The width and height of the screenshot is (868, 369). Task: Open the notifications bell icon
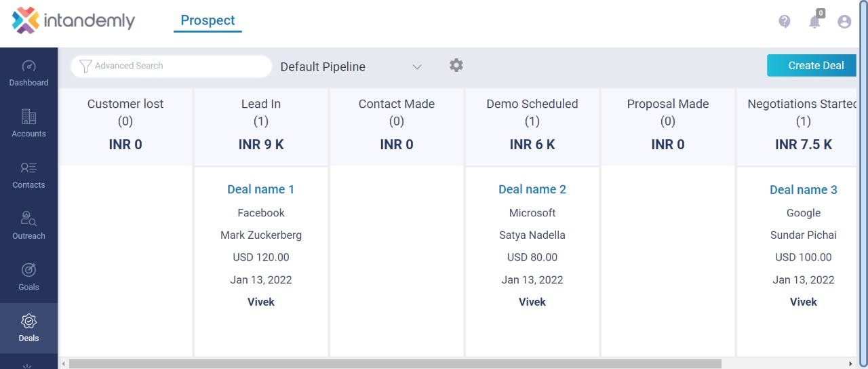(814, 22)
